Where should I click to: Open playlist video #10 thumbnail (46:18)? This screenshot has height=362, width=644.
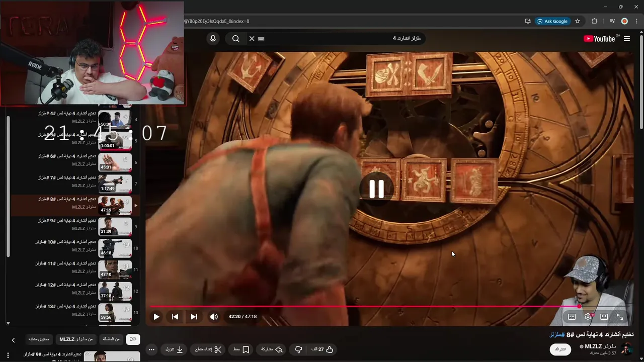click(x=115, y=248)
